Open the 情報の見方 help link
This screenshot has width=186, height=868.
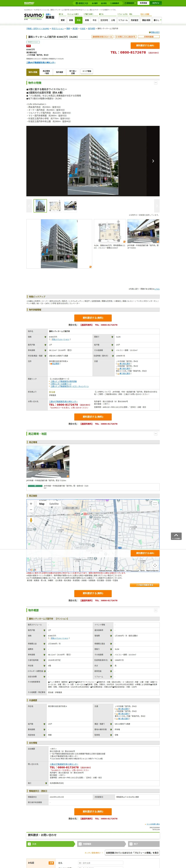click(155, 32)
